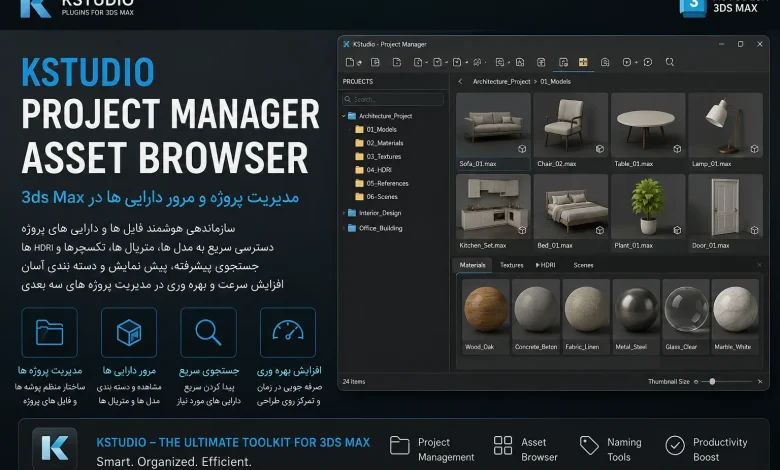Click into the Projects search field
The image size is (780, 470).
point(393,99)
